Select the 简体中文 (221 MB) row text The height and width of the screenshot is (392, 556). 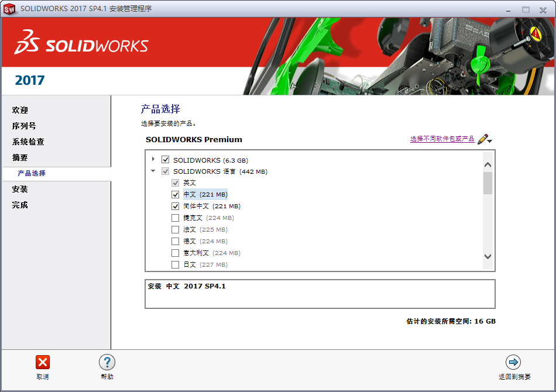pos(212,207)
